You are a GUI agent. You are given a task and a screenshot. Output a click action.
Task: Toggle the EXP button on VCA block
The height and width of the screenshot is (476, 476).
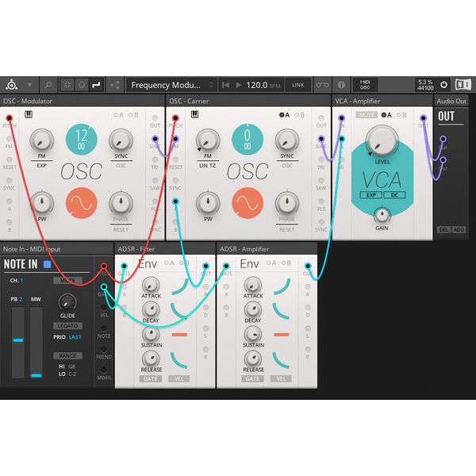371,195
